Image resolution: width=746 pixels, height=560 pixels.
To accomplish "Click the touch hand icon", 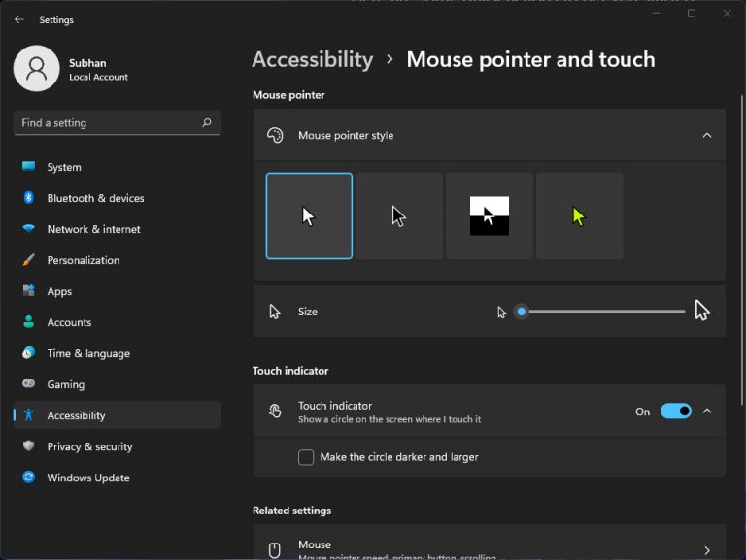I will 275,412.
